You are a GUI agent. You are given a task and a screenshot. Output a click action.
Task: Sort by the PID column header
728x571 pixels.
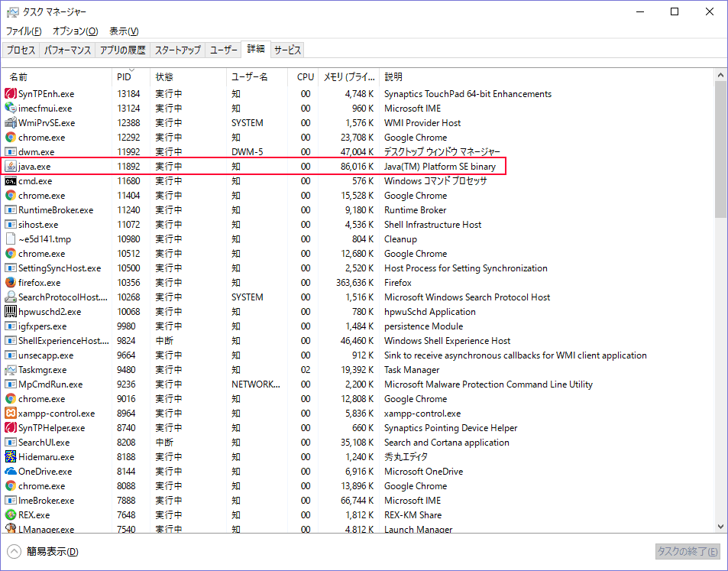131,77
